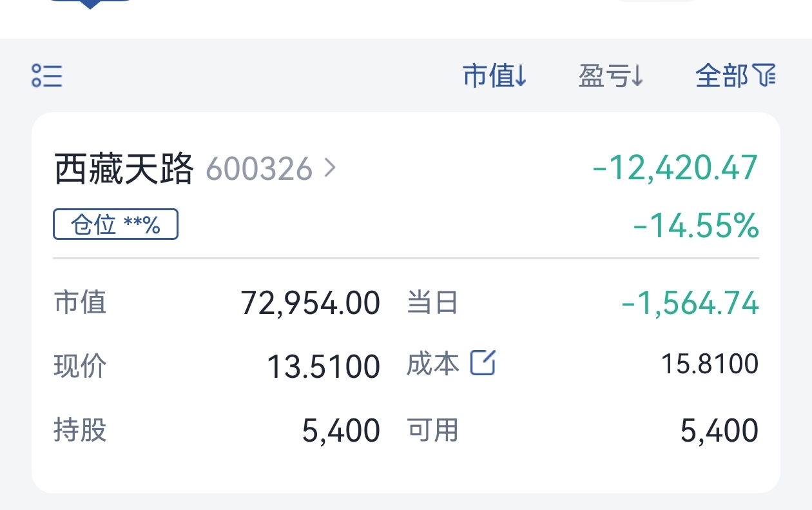Tap the chevron after stock code 600326
Viewport: 812px width, 510px height.
(330, 169)
